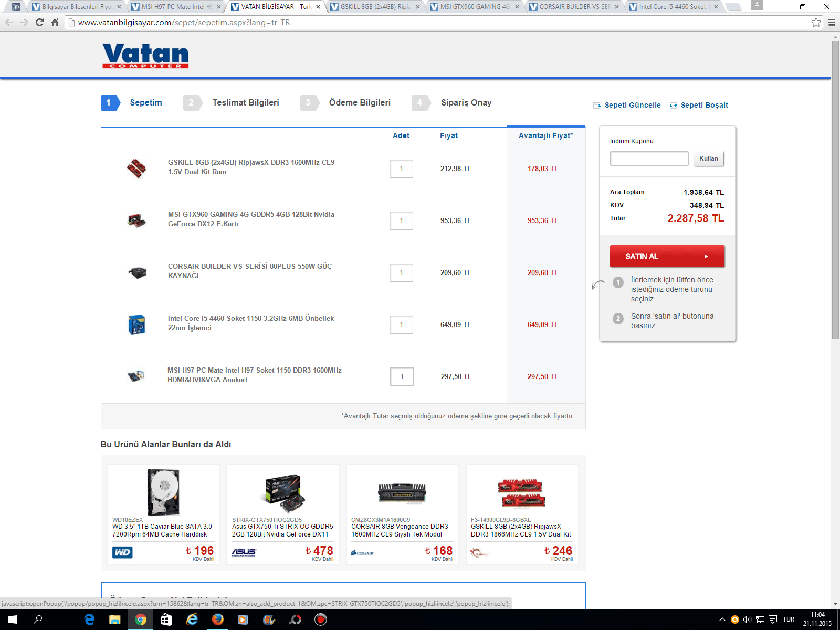Screen dimensions: 840x630
Task: Switch to the MSI H97 PC Mate tab
Action: [176, 7]
